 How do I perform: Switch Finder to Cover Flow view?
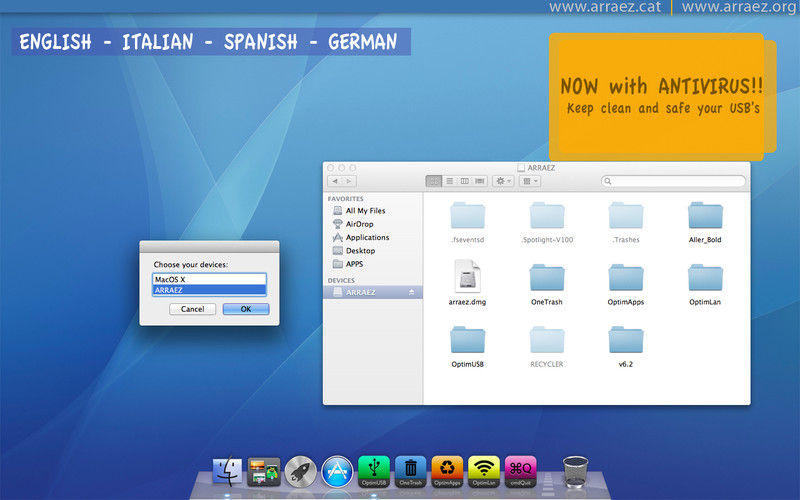click(480, 181)
